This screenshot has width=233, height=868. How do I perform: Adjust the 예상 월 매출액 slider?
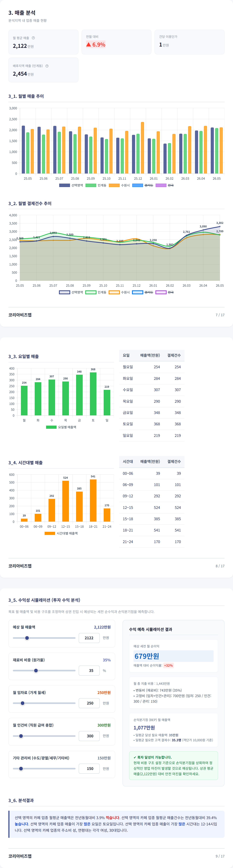44,638
